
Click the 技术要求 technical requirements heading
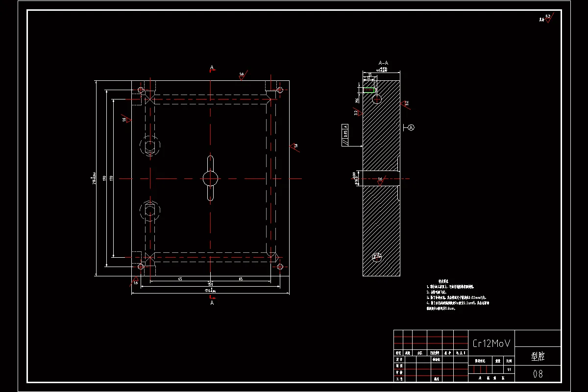point(444,282)
